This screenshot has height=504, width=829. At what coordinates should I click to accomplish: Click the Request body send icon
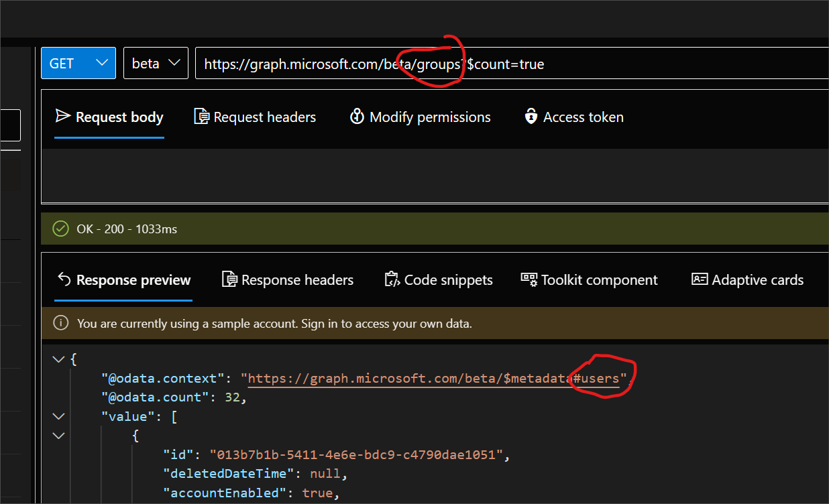[62, 117]
